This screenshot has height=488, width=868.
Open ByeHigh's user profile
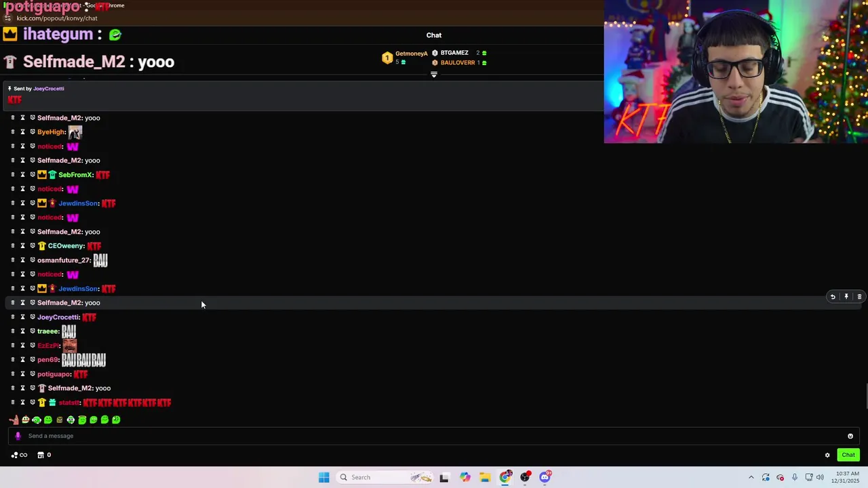point(51,132)
